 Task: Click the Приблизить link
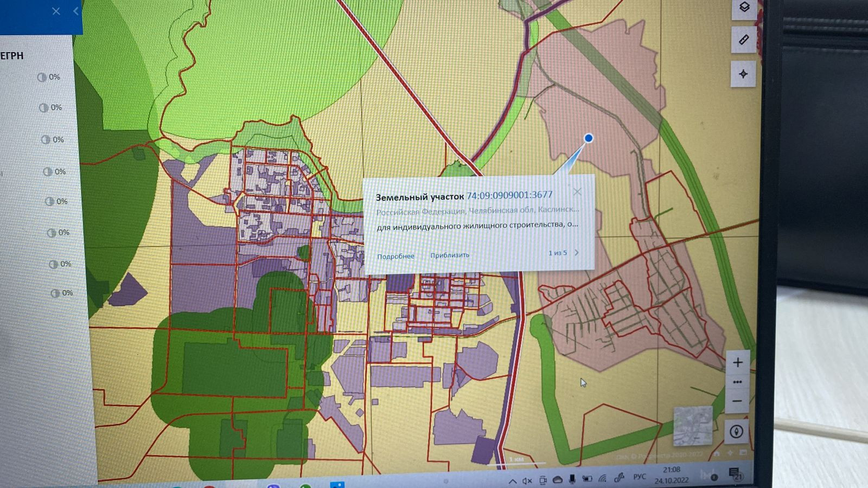450,255
